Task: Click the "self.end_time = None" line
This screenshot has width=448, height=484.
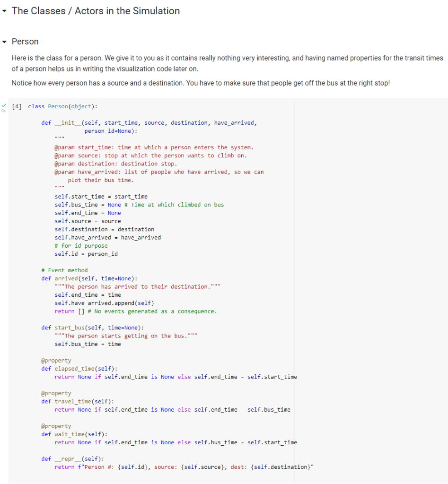Action: click(88, 213)
